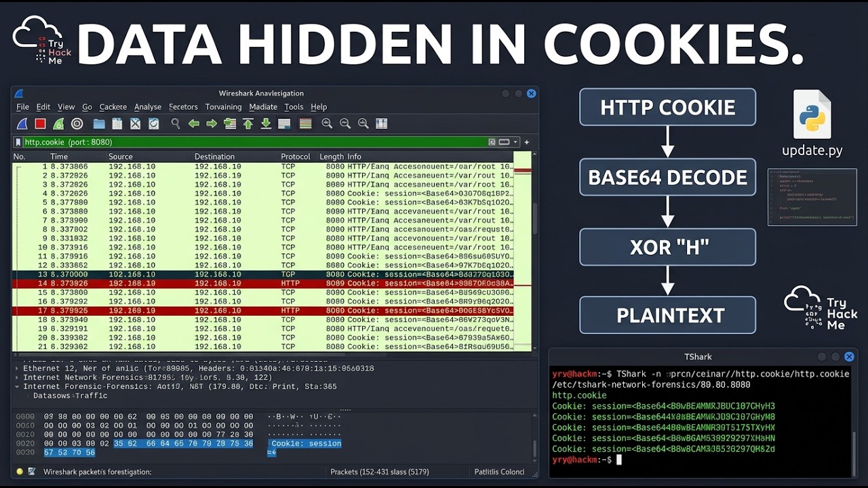The image size is (868, 488).
Task: Click the TShark terminal command prompt
Action: (x=587, y=460)
